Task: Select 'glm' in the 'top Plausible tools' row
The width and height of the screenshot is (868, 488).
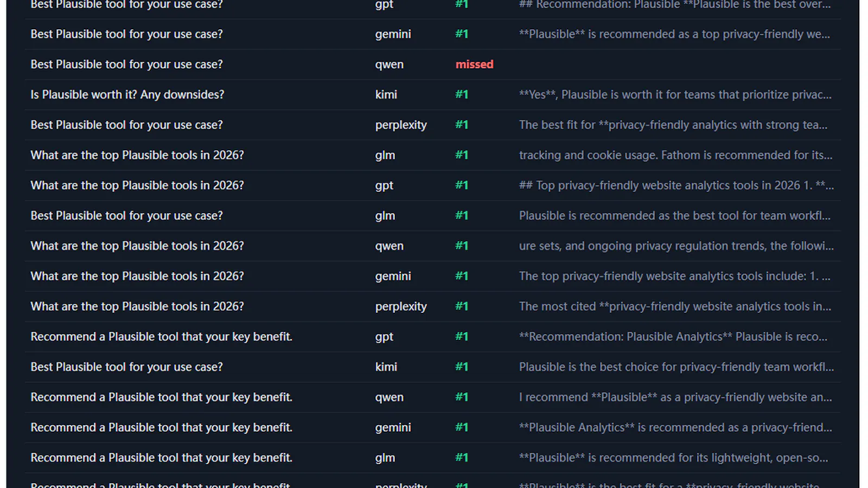Action: point(385,156)
